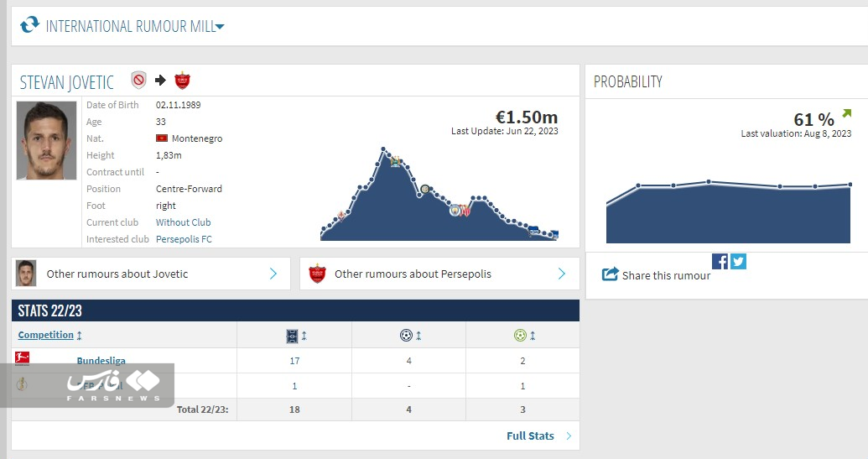Click the 17 Bundesliga appearances number
Viewport: 868px width, 459px height.
point(294,361)
